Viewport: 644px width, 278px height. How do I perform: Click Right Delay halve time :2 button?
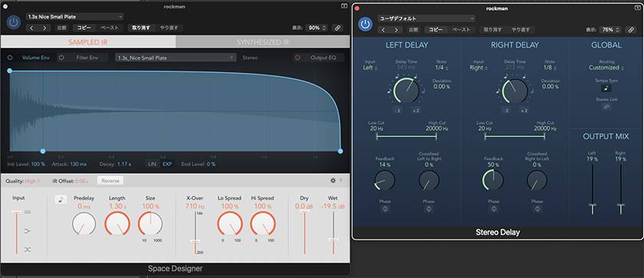pyautogui.click(x=507, y=110)
